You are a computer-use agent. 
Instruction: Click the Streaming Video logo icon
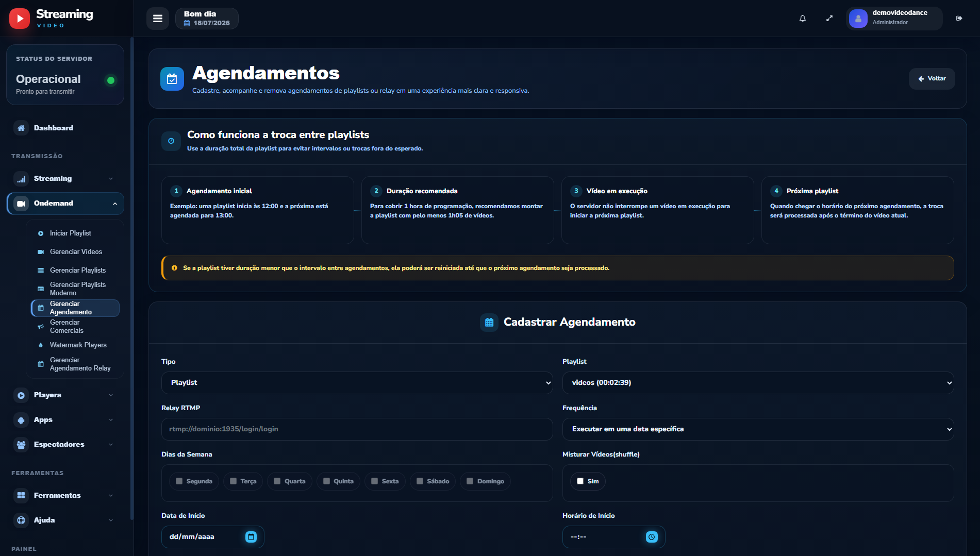point(20,19)
